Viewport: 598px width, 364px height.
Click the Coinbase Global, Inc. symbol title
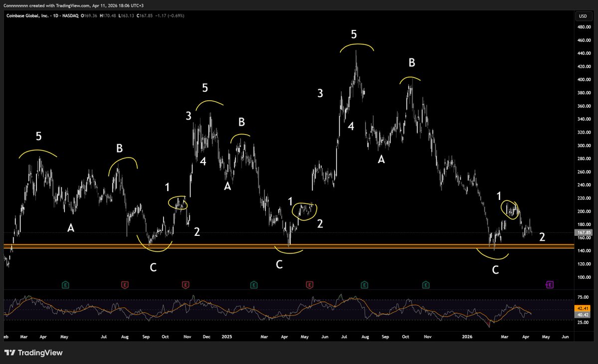pos(27,15)
